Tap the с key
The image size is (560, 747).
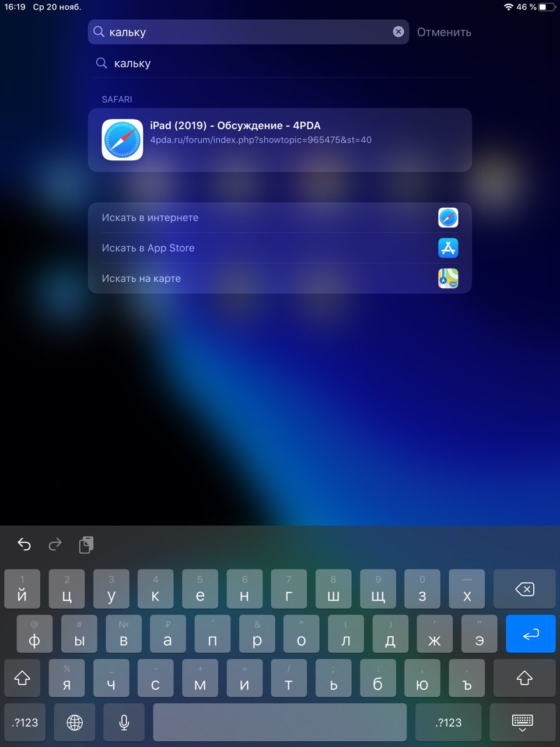tap(155, 678)
